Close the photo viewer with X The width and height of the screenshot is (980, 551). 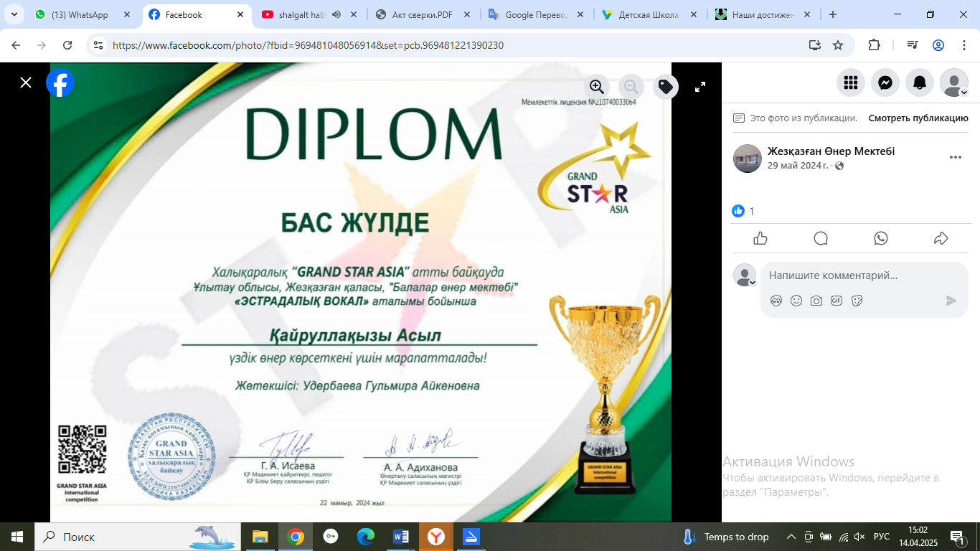(x=26, y=83)
